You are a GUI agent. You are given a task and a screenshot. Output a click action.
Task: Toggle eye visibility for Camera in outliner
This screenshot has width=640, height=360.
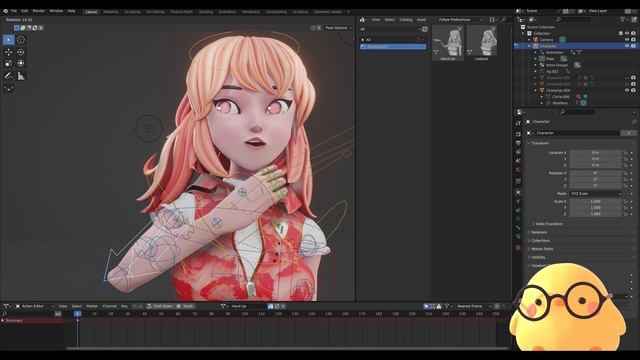click(627, 40)
